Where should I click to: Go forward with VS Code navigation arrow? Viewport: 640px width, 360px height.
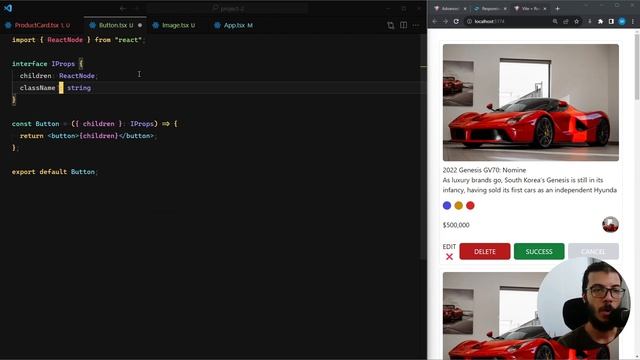coord(136,8)
